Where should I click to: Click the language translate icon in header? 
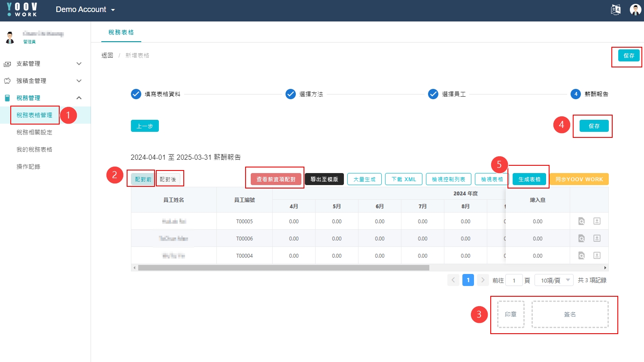coord(616,9)
